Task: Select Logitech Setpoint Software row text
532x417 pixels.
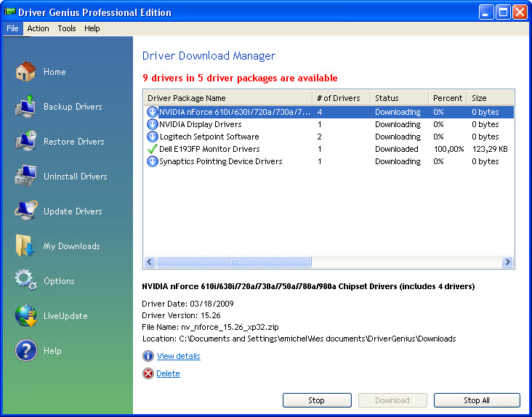Action: click(209, 137)
